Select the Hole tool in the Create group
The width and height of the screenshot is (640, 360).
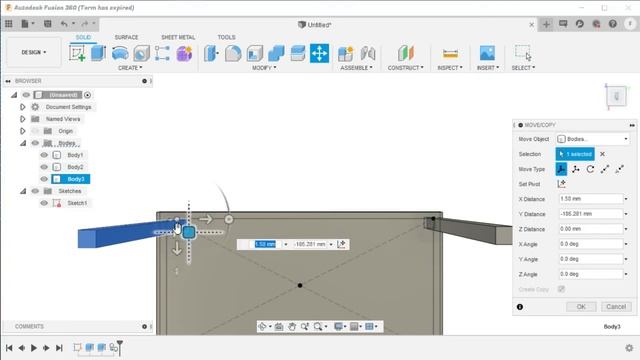[x=141, y=53]
